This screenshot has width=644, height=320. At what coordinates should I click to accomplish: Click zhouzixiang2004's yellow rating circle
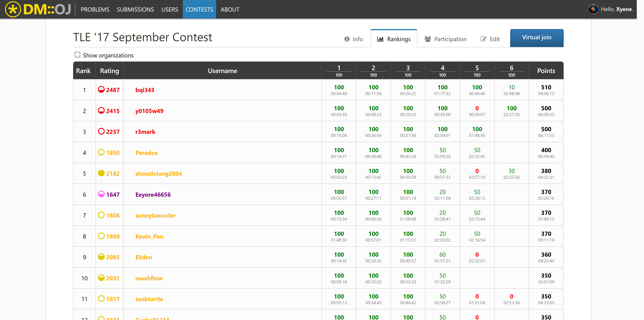[x=101, y=173]
